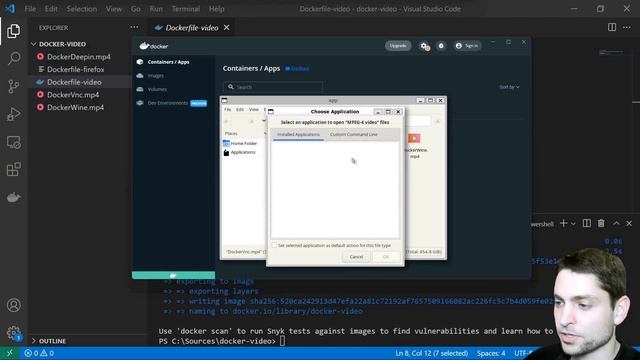Viewport: 640px width, 360px height.
Task: Add a new terminal with plus icon
Action: coord(564,223)
